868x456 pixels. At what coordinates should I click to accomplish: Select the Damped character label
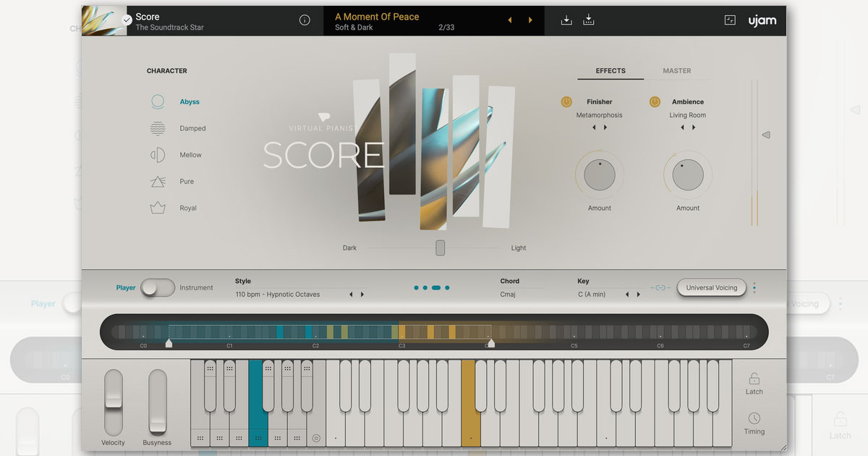tap(192, 129)
